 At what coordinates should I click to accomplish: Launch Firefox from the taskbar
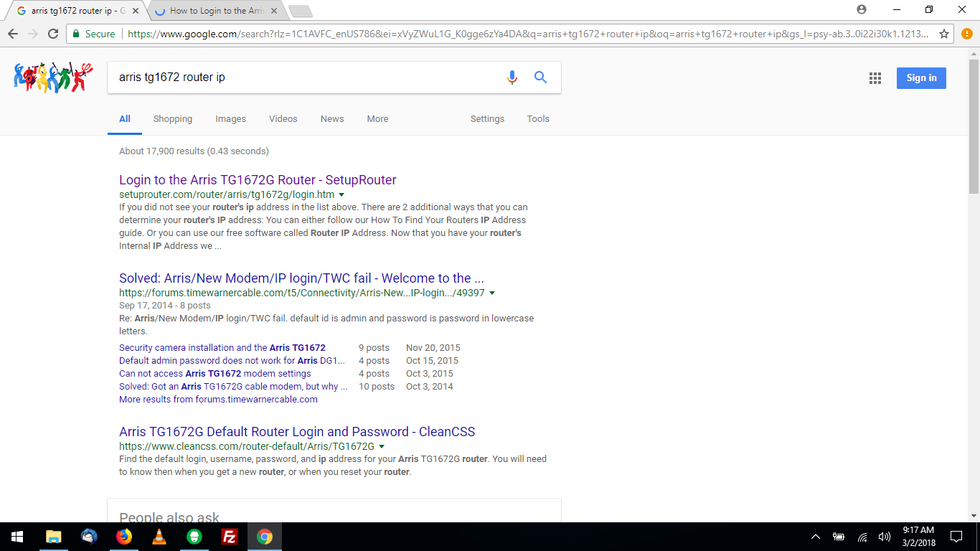(x=124, y=537)
